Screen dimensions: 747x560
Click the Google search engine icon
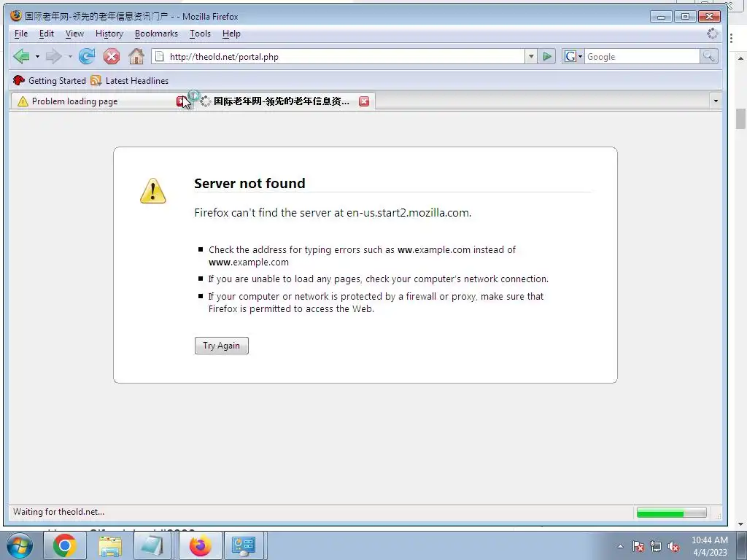click(570, 56)
